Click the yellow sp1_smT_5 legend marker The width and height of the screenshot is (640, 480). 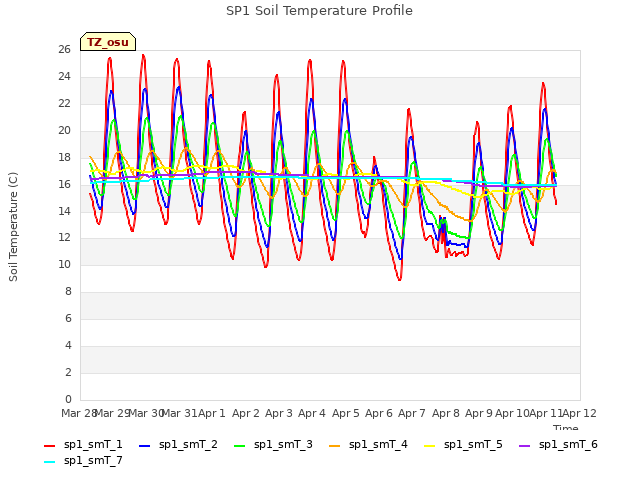pos(429,446)
